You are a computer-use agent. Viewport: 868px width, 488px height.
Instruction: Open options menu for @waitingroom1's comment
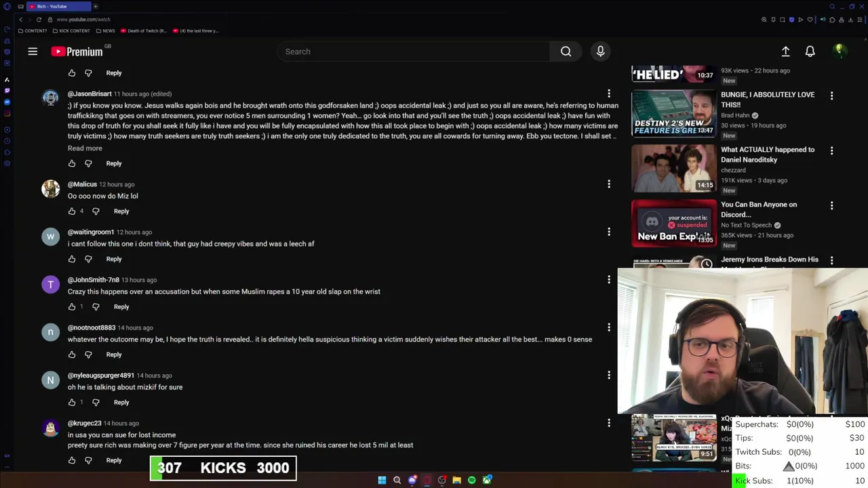pyautogui.click(x=609, y=232)
